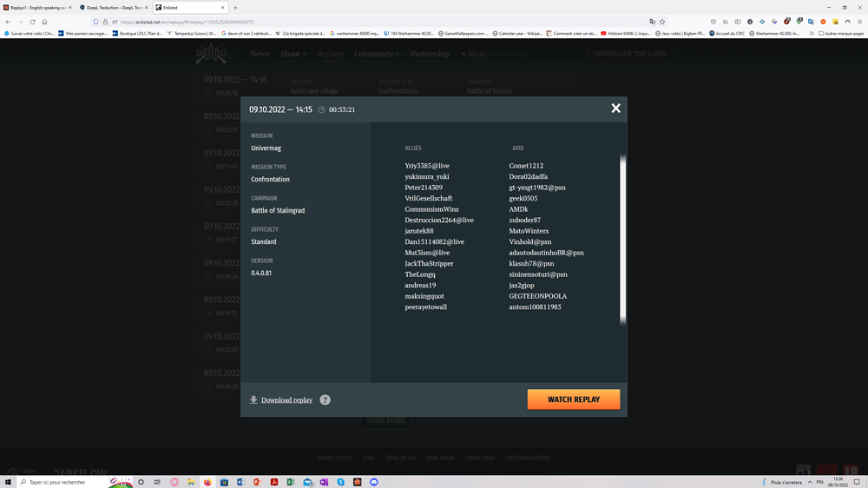Click the browser reload page icon
This screenshot has height=488, width=868.
click(33, 22)
